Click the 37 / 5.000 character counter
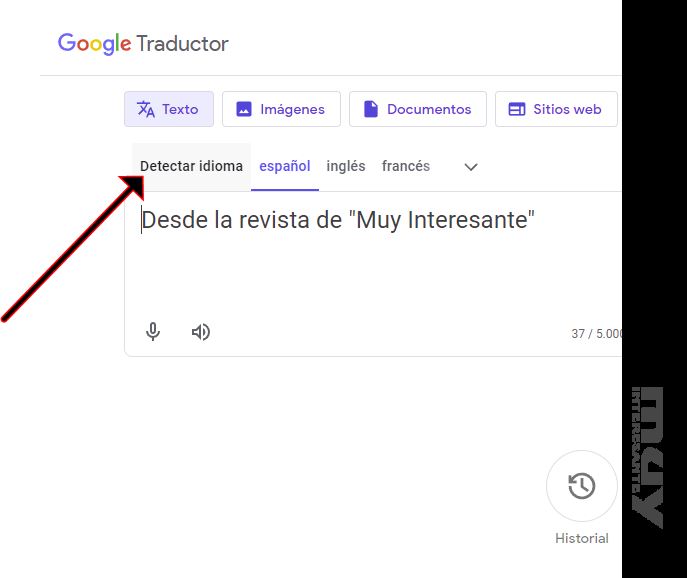The width and height of the screenshot is (687, 578). tap(596, 334)
